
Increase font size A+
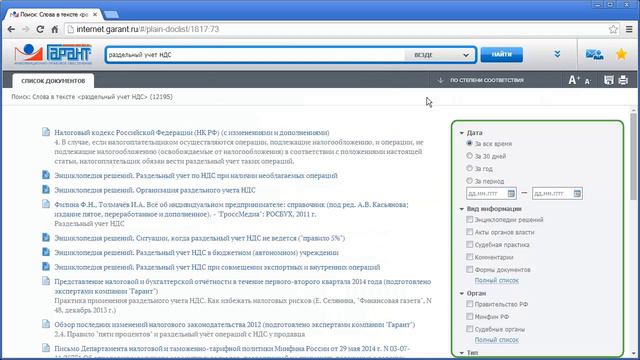(x=574, y=80)
